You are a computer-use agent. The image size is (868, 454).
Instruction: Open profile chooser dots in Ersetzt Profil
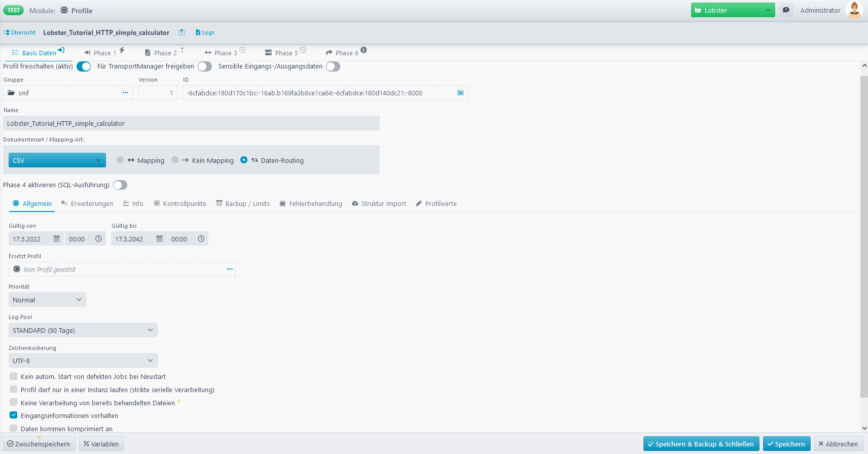[230, 269]
